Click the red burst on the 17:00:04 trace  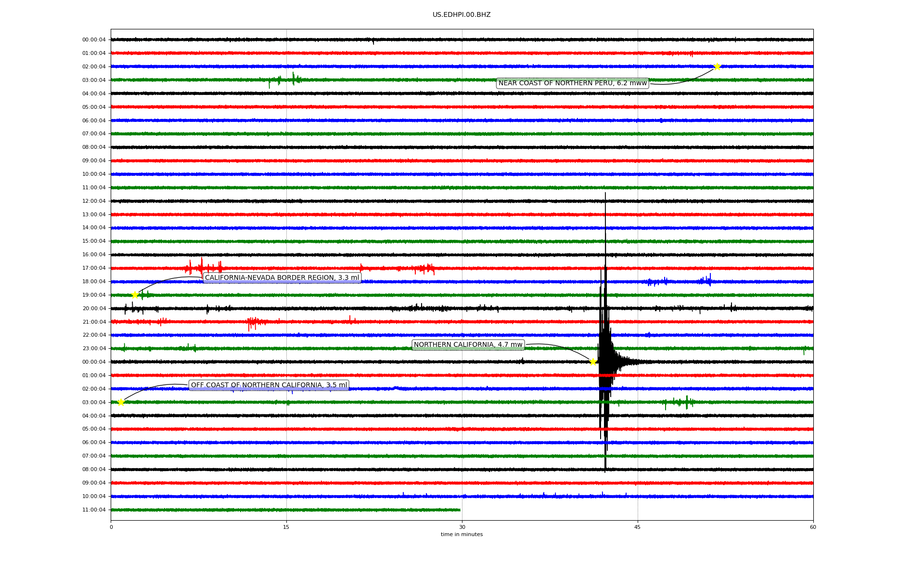coord(202,267)
